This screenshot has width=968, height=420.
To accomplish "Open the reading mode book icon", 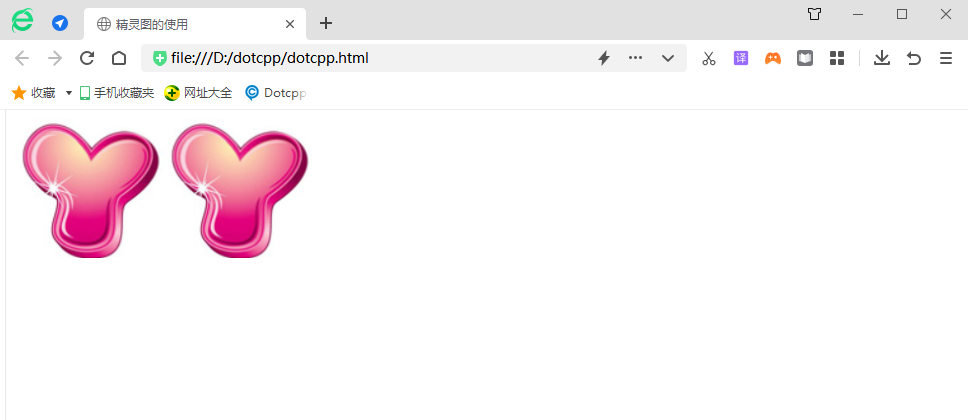I will point(805,58).
